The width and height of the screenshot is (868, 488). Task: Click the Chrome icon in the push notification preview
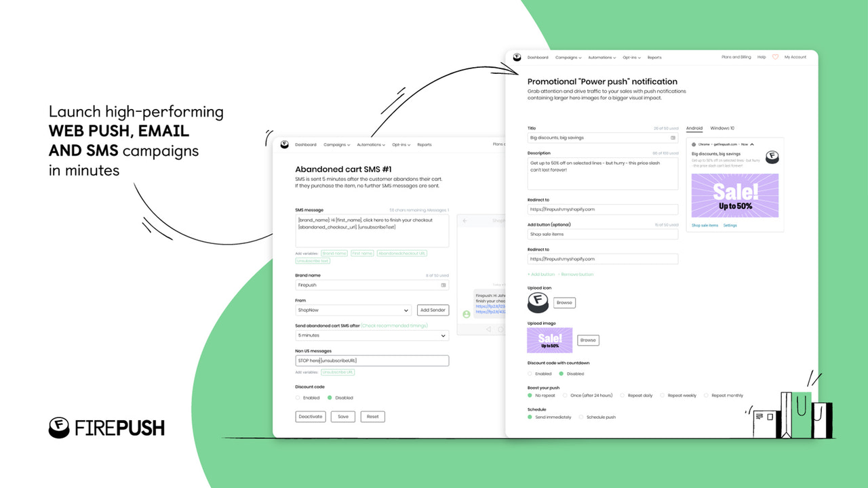tap(694, 144)
